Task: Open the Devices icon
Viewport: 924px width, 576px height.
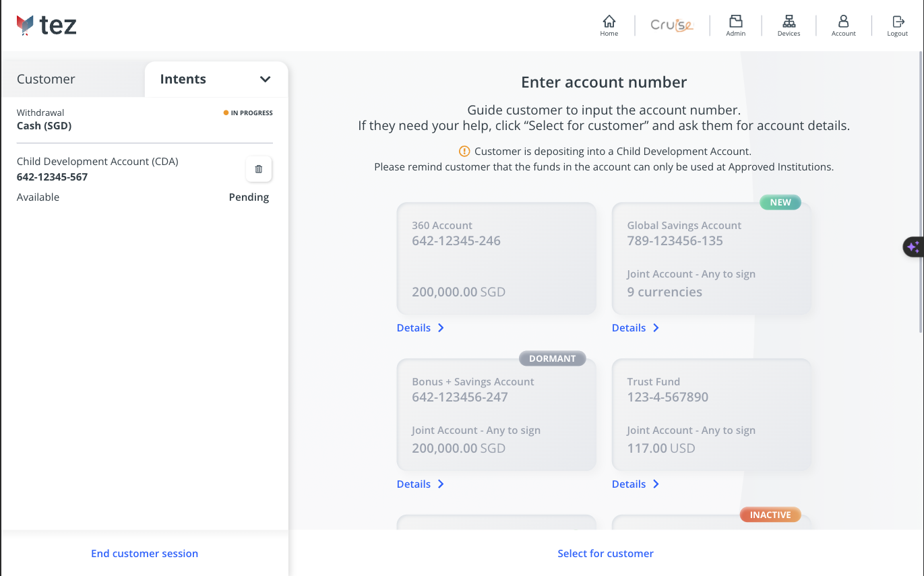Action: point(789,25)
